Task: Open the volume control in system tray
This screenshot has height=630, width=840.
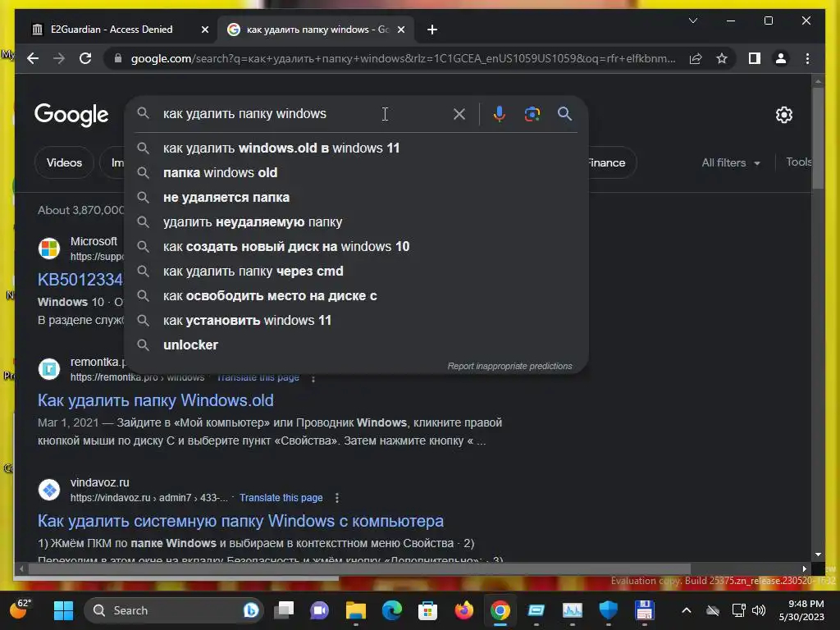Action: (x=759, y=610)
